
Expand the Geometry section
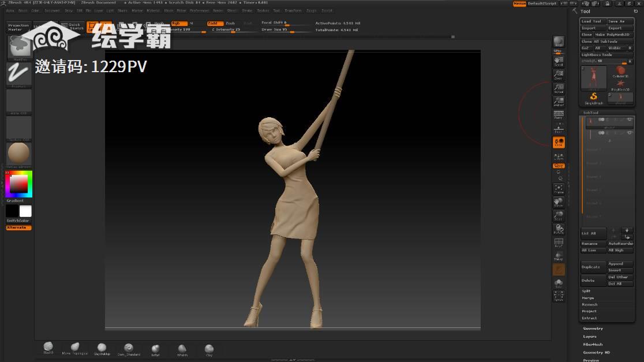click(x=593, y=329)
